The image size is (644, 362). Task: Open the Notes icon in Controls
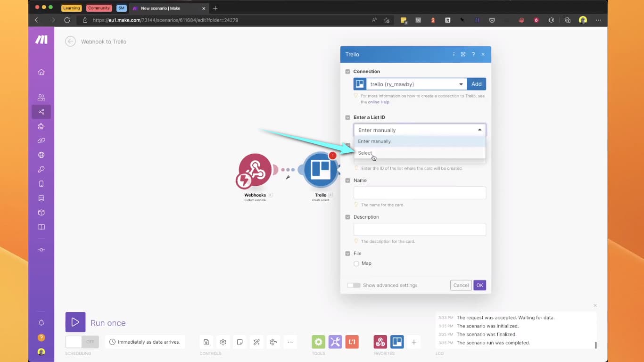tap(240, 342)
